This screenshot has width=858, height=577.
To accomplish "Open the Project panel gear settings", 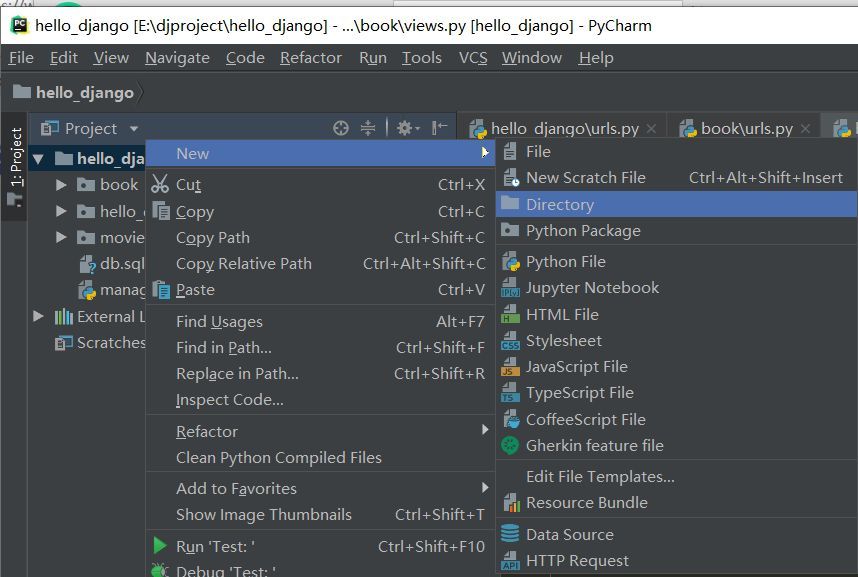I will [x=408, y=129].
